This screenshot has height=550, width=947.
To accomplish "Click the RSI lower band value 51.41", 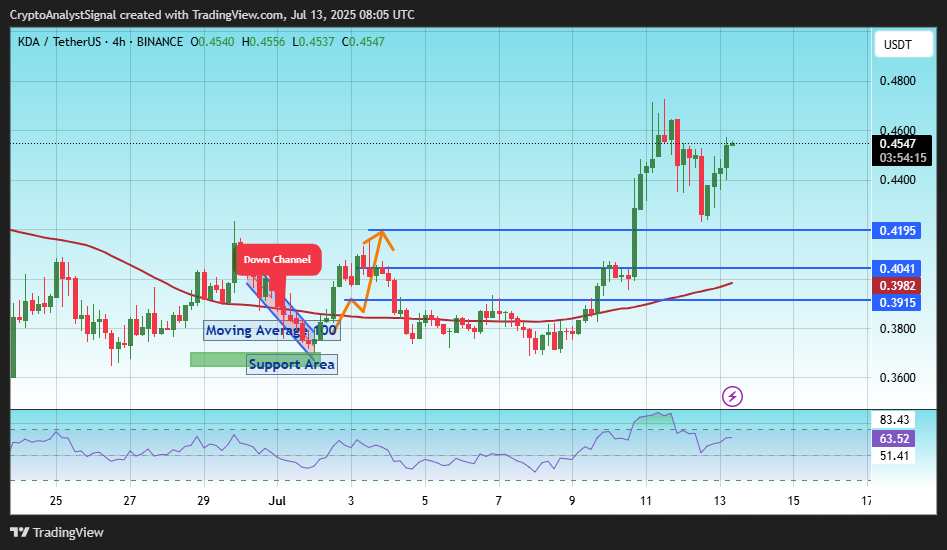I will 894,456.
